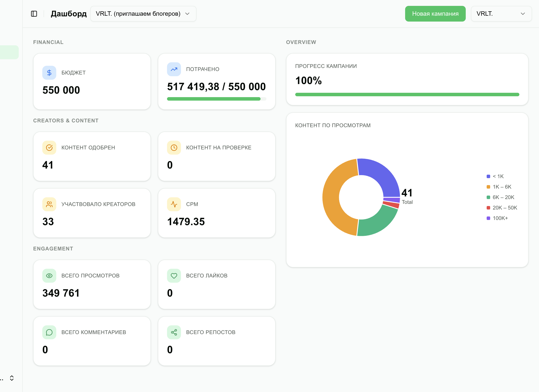
Task: Expand the VRLT. account dropdown at top right
Action: point(501,14)
